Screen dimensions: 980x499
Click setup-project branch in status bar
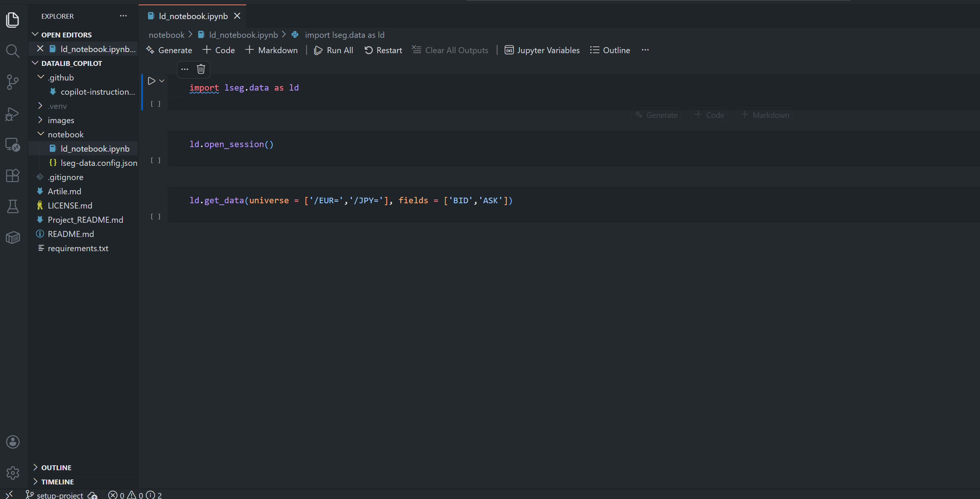pyautogui.click(x=54, y=495)
